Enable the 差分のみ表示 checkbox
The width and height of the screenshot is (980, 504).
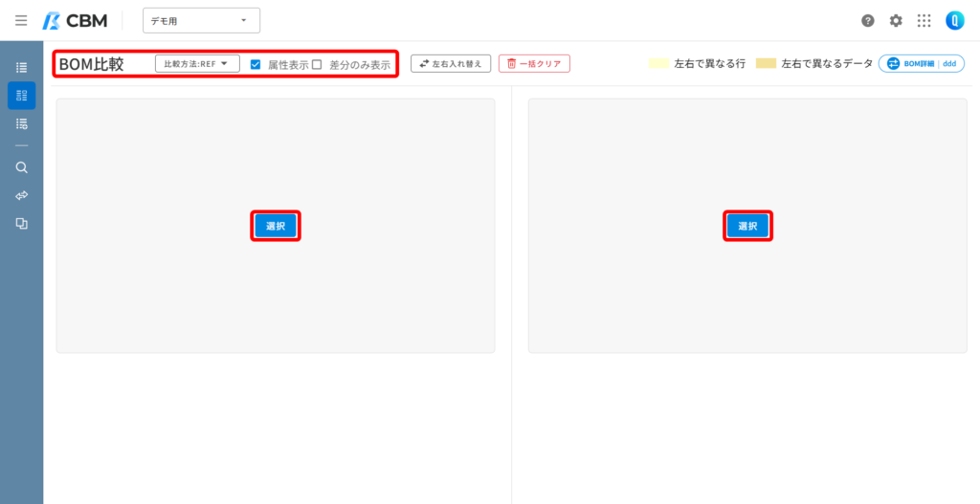(x=317, y=64)
